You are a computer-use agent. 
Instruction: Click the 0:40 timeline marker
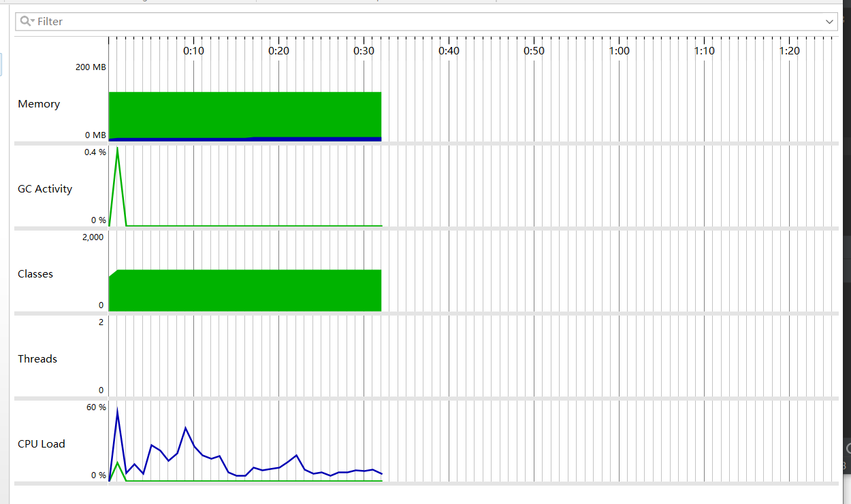(x=449, y=51)
